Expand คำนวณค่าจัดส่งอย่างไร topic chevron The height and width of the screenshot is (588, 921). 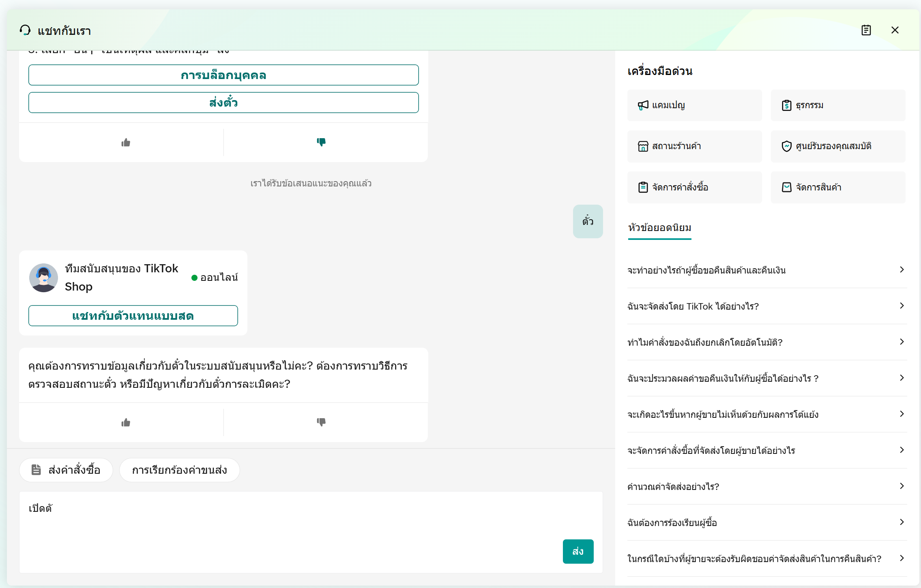tap(902, 486)
